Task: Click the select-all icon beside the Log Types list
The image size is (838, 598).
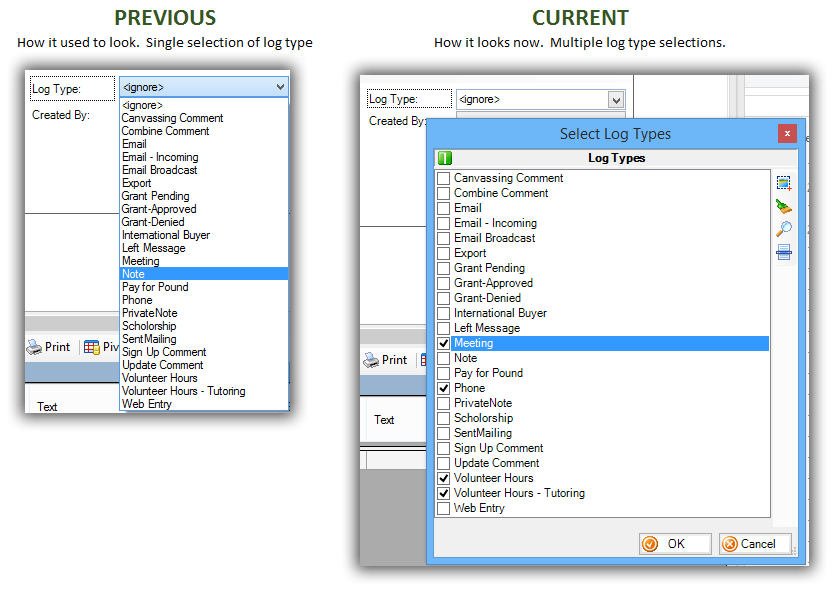Action: [784, 183]
